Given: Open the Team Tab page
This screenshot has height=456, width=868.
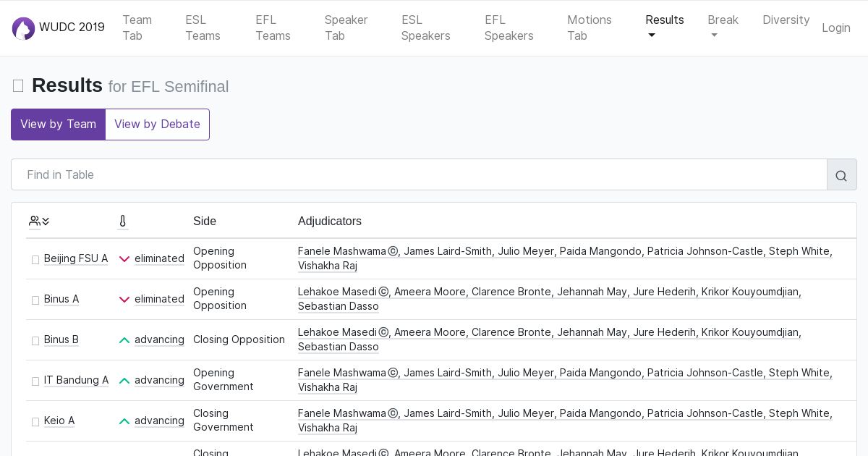Looking at the screenshot, I should 137,28.
